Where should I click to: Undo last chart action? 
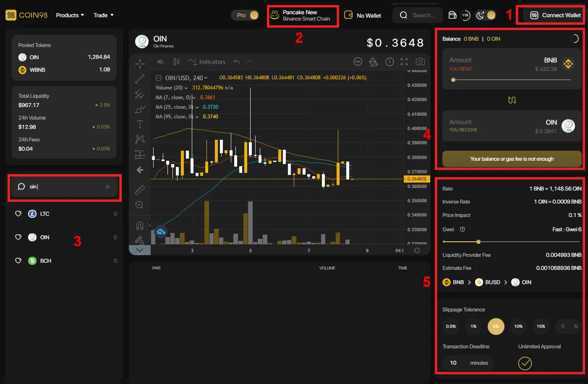[x=237, y=62]
